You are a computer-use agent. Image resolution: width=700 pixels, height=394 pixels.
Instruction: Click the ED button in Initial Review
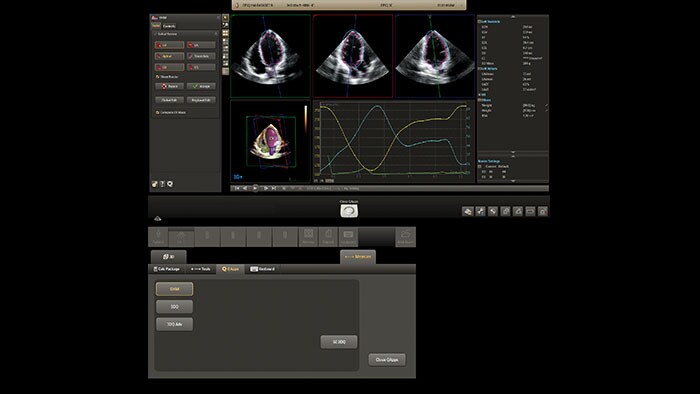coord(170,67)
